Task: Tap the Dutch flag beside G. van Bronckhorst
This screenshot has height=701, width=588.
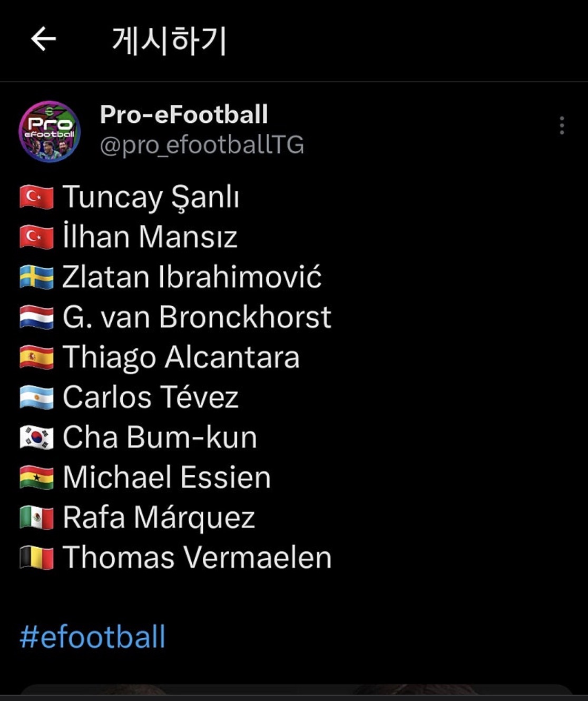Action: pyautogui.click(x=36, y=317)
